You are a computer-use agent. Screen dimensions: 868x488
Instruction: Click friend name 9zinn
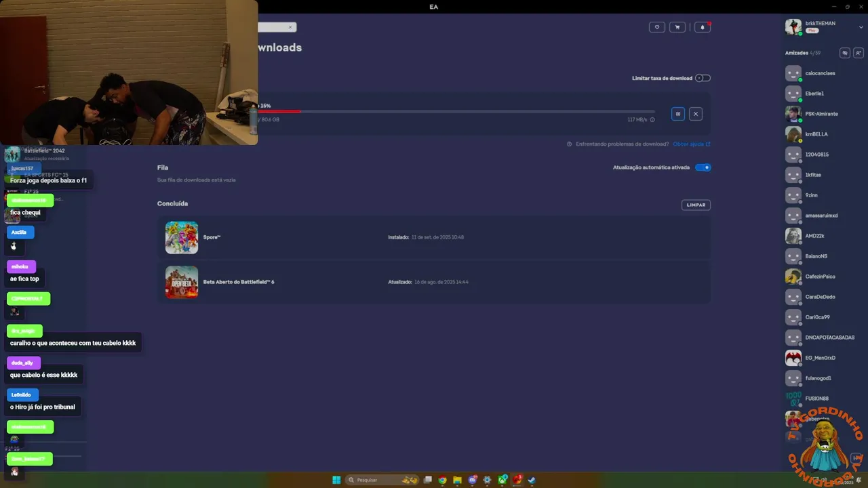(812, 195)
